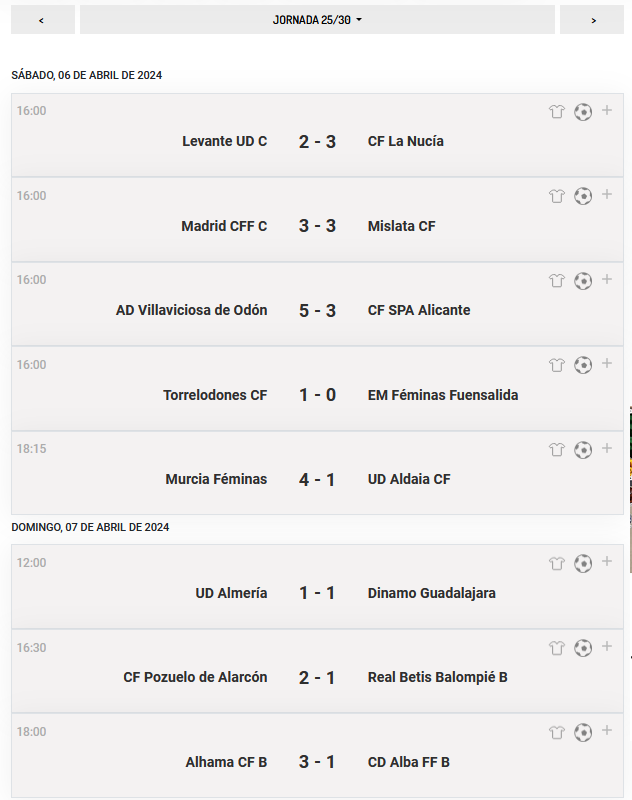This screenshot has width=632, height=800.
Task: Expand details plus for Levante UD C match
Action: (607, 110)
